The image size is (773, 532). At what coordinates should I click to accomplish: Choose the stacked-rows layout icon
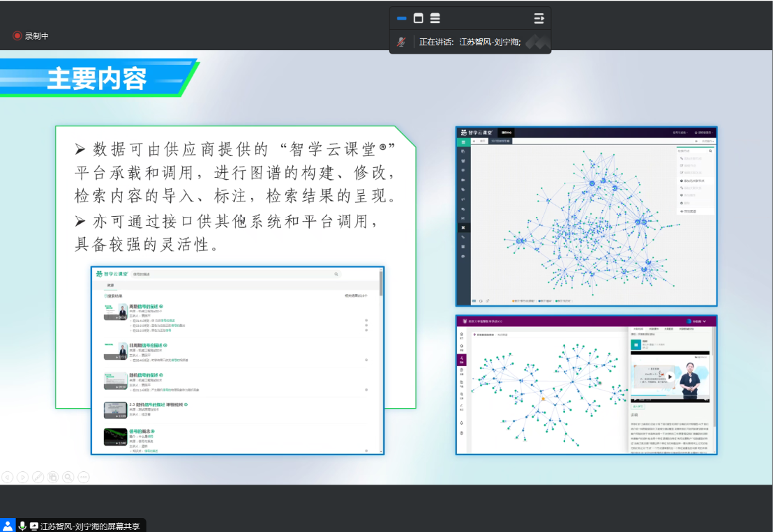[x=435, y=18]
